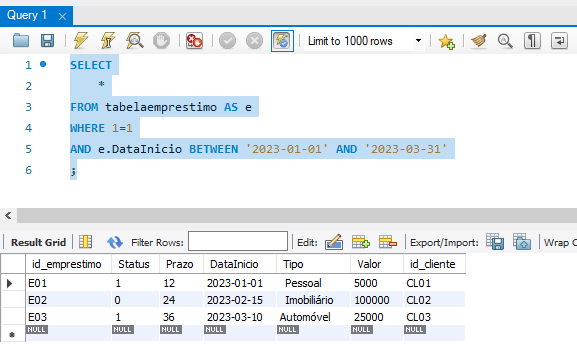Click the BETWEEN keyword on line 5
Viewport: 577px width, 362px height.
pyautogui.click(x=213, y=149)
